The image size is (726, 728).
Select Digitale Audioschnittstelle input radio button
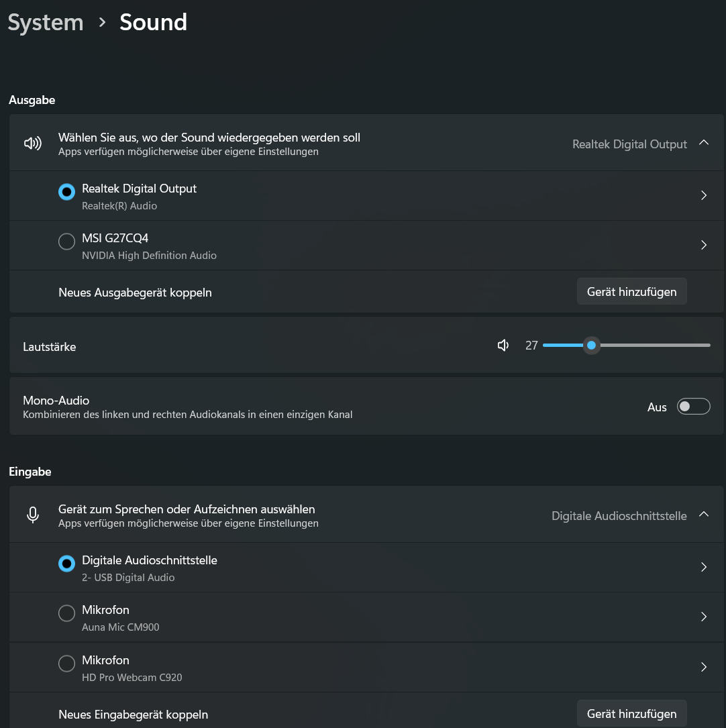[x=66, y=564]
